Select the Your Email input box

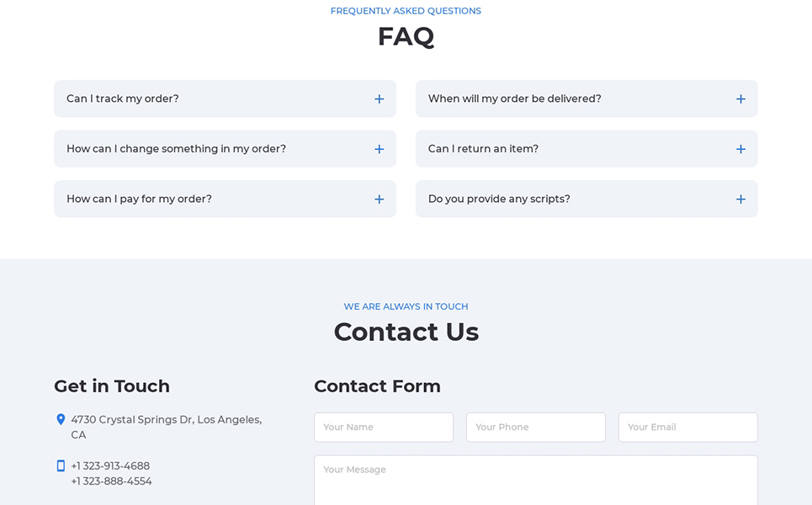[688, 428]
